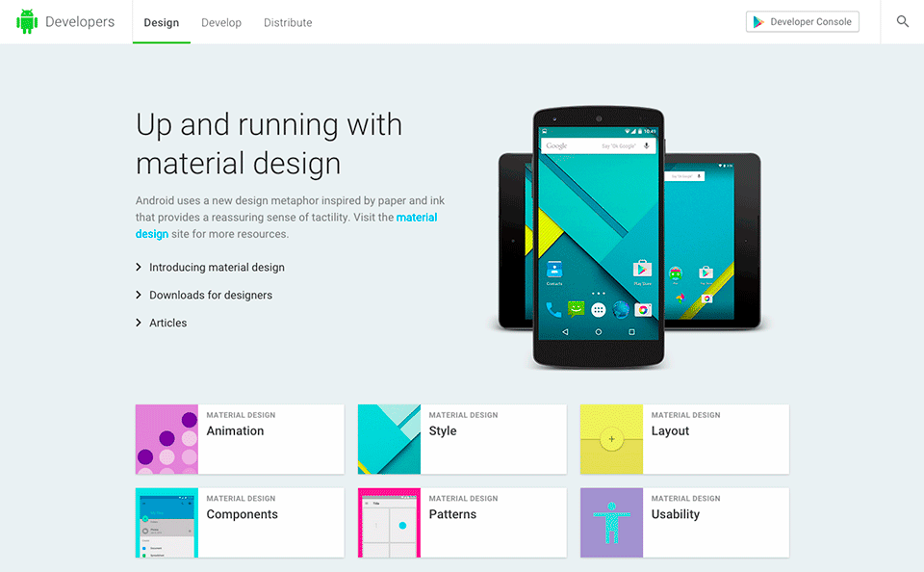Open the app drawer on the phone
Screen dimensions: 924x572
[599, 309]
